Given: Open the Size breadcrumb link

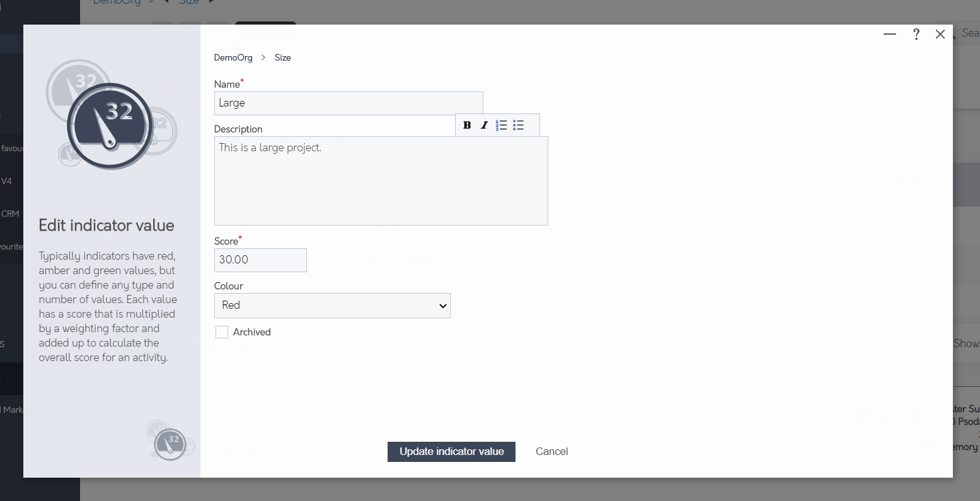Looking at the screenshot, I should pos(282,57).
